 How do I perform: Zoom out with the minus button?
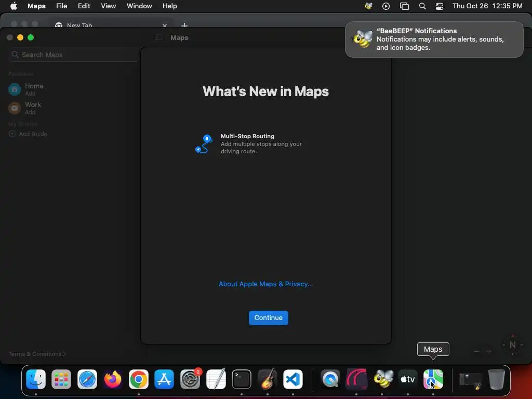(x=476, y=351)
